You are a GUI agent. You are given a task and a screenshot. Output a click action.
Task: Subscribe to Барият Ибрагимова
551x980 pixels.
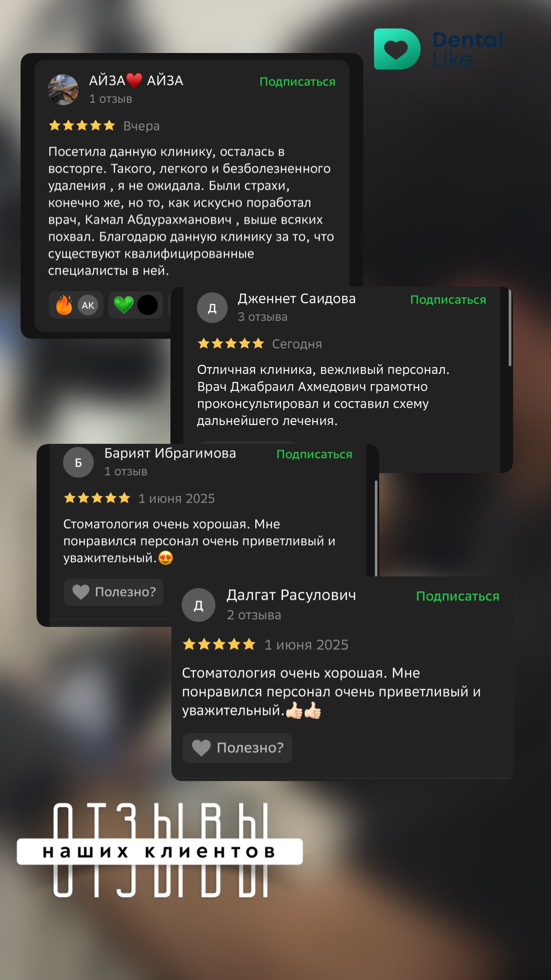point(314,454)
